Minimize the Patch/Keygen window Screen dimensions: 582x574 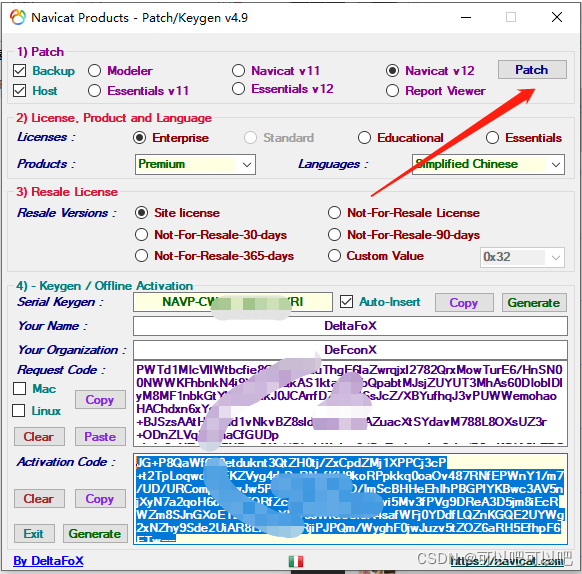(466, 17)
